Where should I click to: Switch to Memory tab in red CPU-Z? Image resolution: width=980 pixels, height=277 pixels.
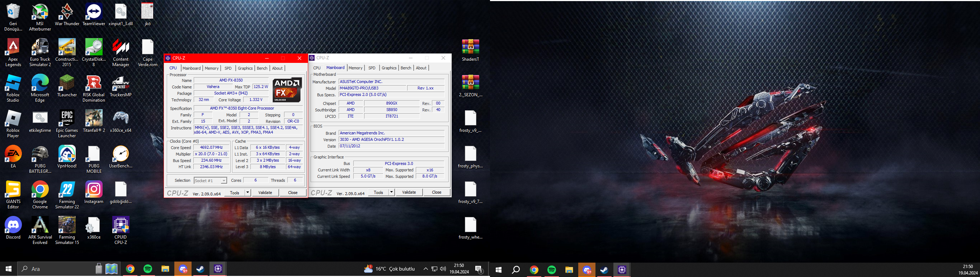click(x=212, y=68)
